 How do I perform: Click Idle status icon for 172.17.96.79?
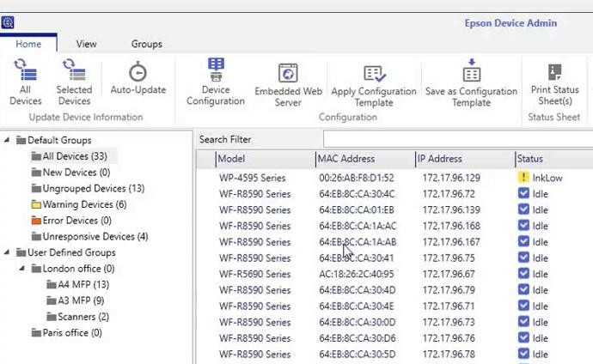coord(523,289)
